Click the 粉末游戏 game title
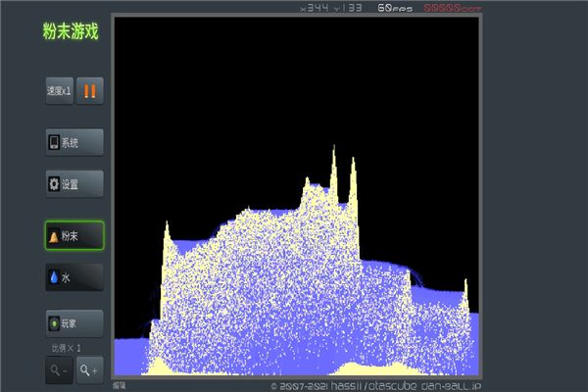588x392 pixels. (x=71, y=31)
